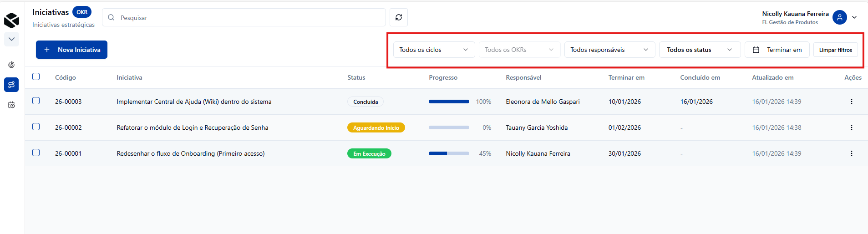The image size is (868, 234).
Task: Expand the Todos responsáveis filter
Action: pos(609,50)
